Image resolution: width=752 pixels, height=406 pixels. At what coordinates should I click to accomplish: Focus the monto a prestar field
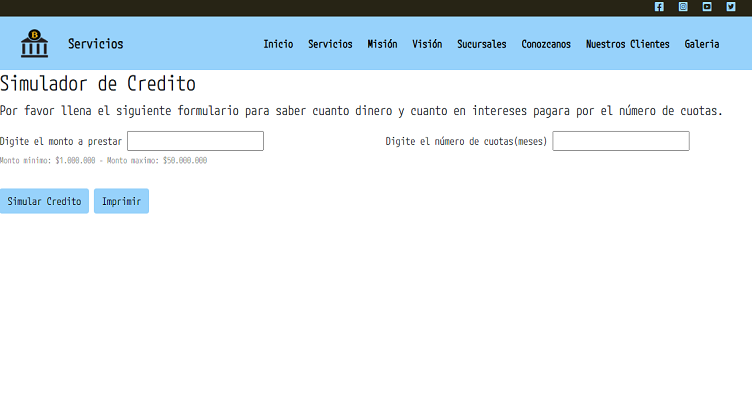[195, 141]
